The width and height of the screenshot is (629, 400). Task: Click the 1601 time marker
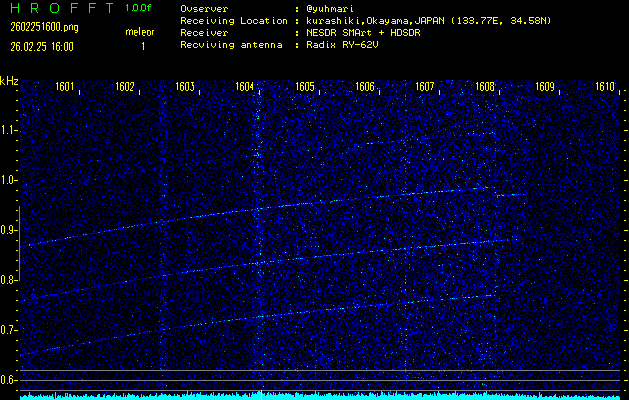[64, 87]
